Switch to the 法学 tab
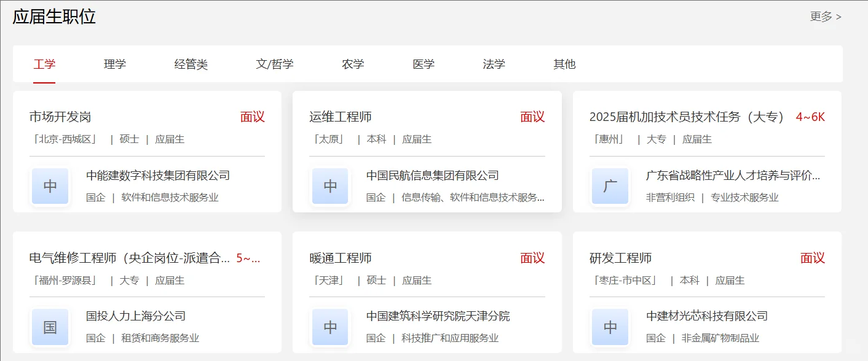 [494, 64]
